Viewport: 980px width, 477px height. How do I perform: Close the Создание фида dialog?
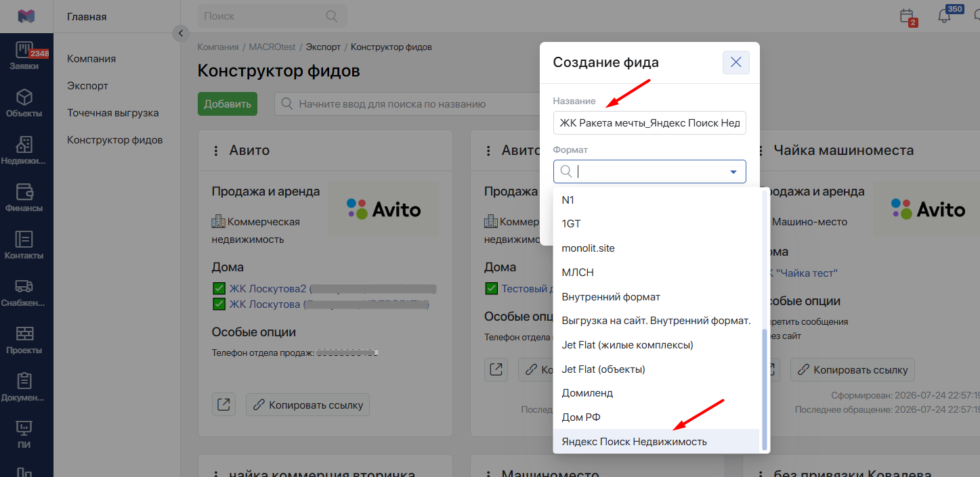736,62
